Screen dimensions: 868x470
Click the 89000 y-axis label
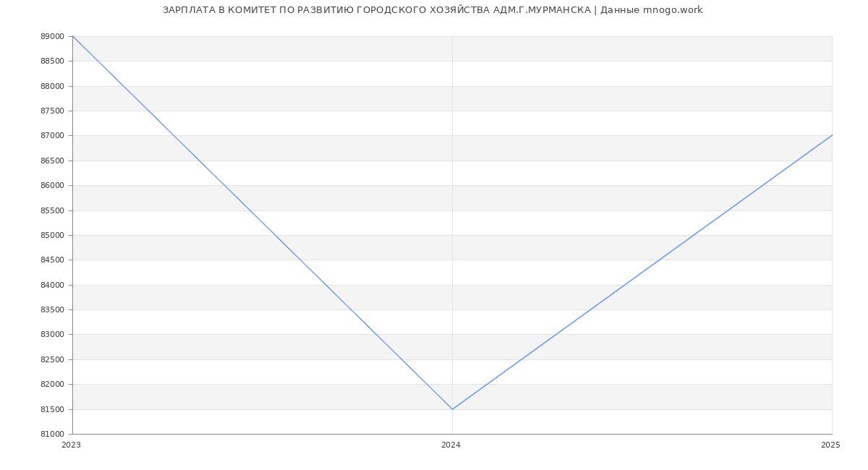pyautogui.click(x=52, y=36)
